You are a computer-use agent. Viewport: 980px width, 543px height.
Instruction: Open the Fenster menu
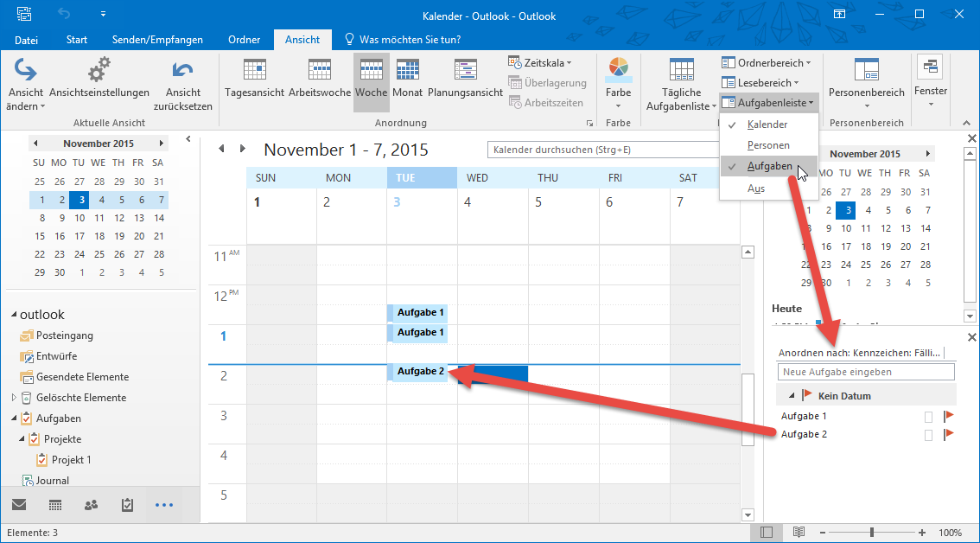click(x=930, y=81)
